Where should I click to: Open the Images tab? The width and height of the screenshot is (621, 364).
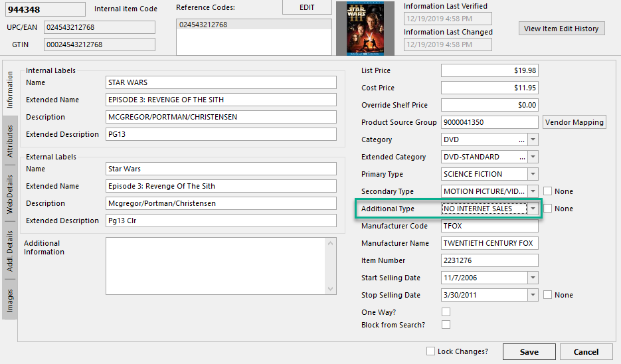tap(10, 300)
